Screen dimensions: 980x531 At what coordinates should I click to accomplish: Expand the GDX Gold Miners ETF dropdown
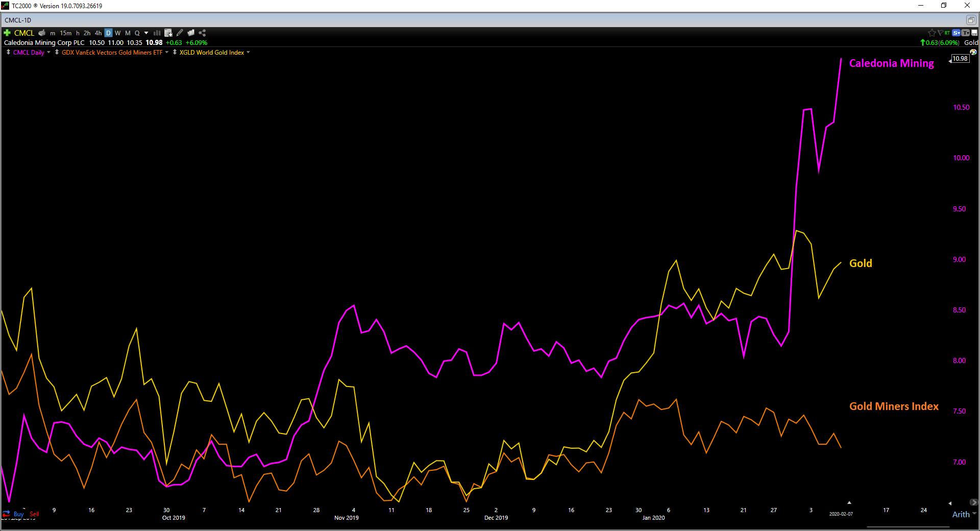[x=166, y=52]
